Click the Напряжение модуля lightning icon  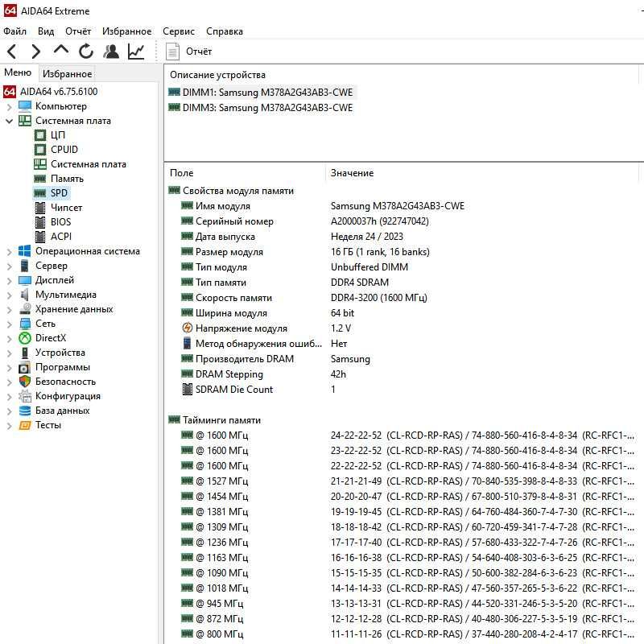click(188, 328)
